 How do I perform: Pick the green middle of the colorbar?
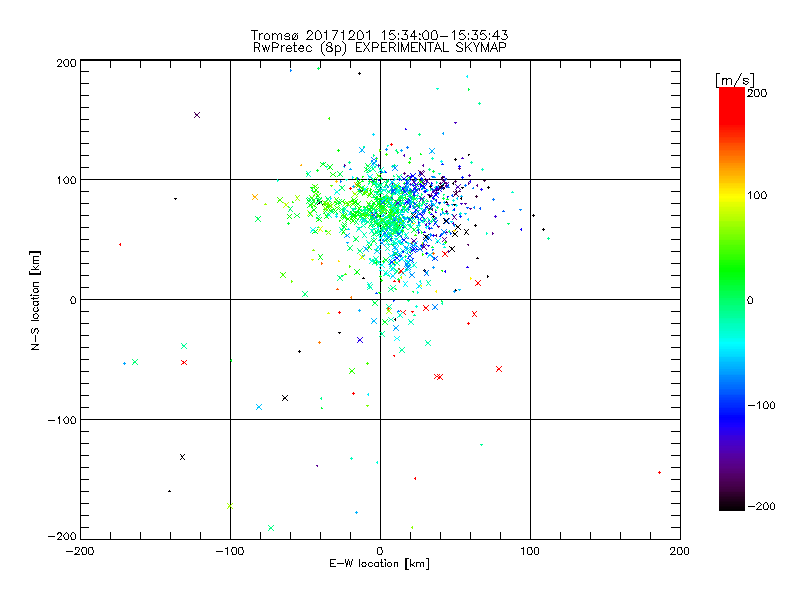[x=732, y=286]
